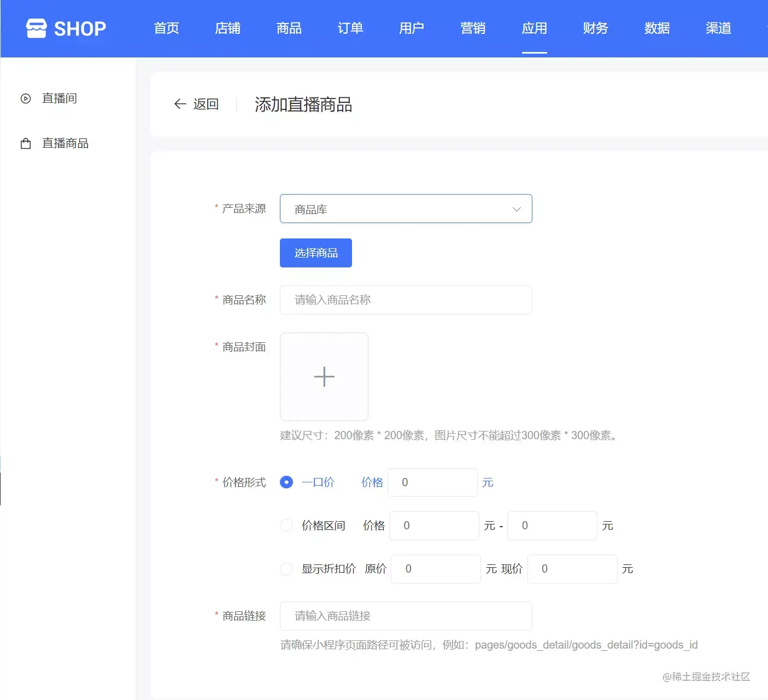Select the 显示折扣价 radio button
The image size is (768, 700).
pos(286,569)
